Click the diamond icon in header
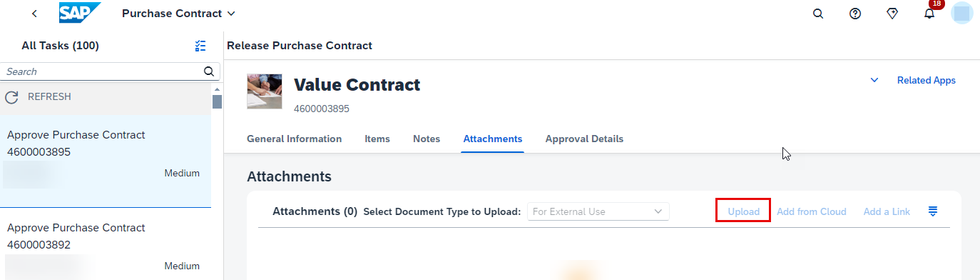980x280 pixels. tap(892, 14)
